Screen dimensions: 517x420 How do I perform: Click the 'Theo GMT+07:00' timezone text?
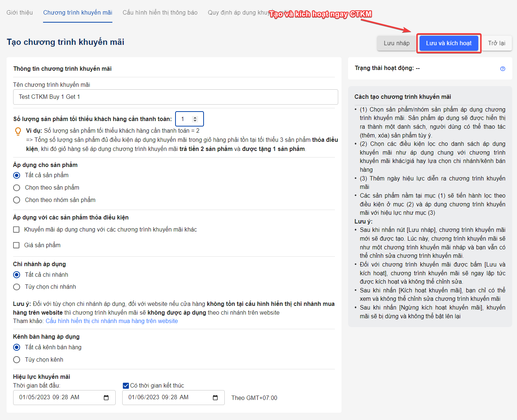(254, 398)
